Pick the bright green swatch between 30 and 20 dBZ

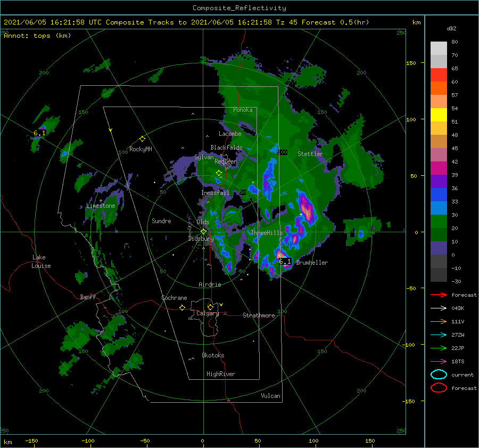[439, 222]
